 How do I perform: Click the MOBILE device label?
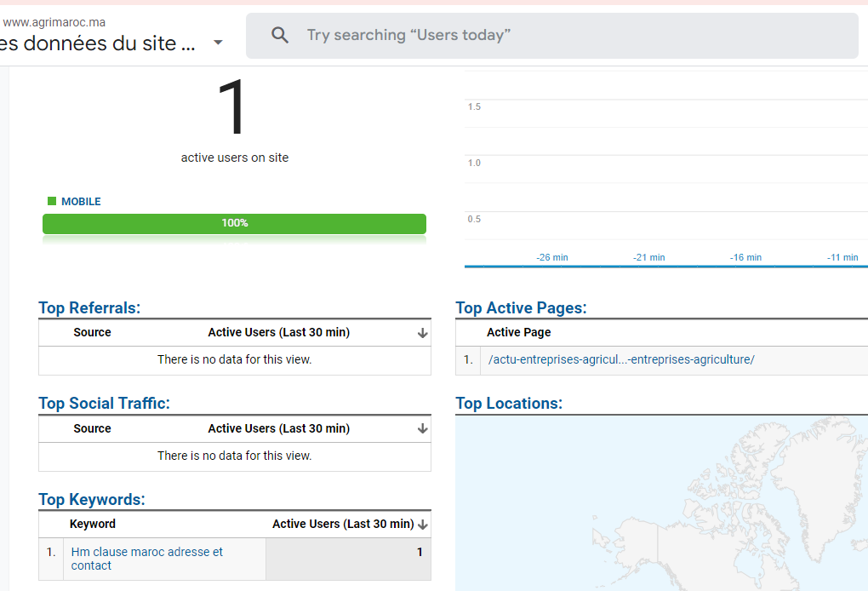pos(81,202)
